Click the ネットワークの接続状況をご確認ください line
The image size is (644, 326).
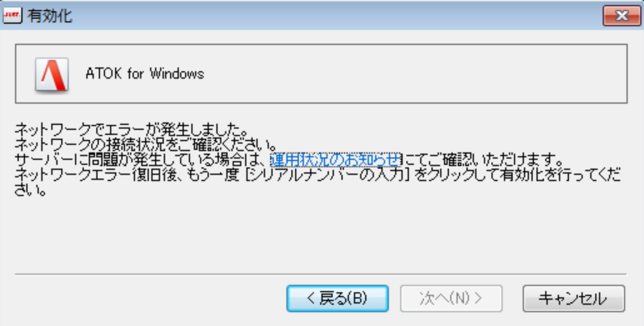(146, 145)
